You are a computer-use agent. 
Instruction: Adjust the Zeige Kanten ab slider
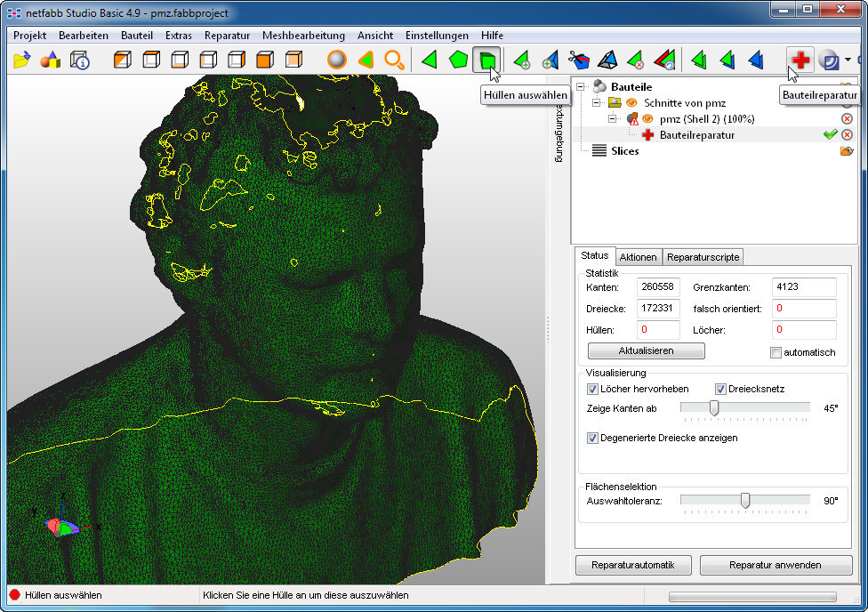(714, 408)
